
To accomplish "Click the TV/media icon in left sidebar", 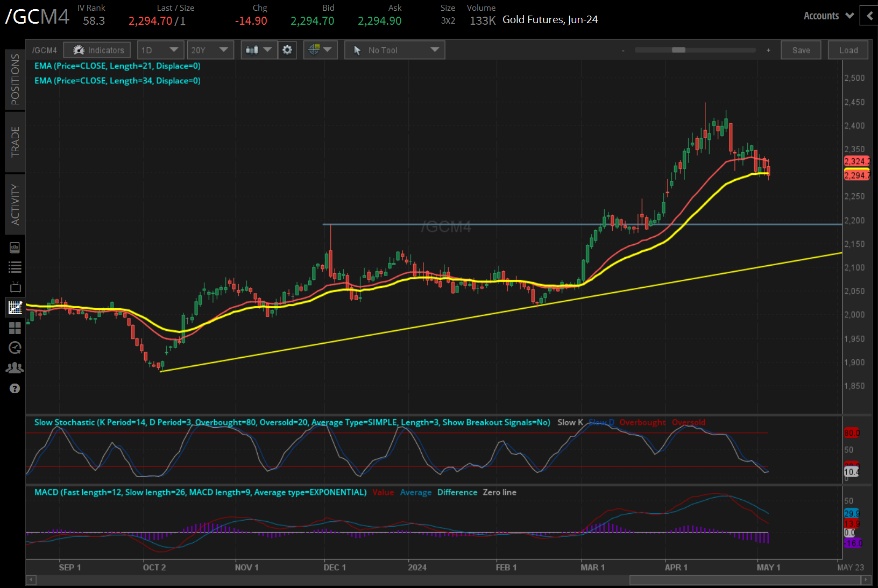I will click(x=15, y=287).
